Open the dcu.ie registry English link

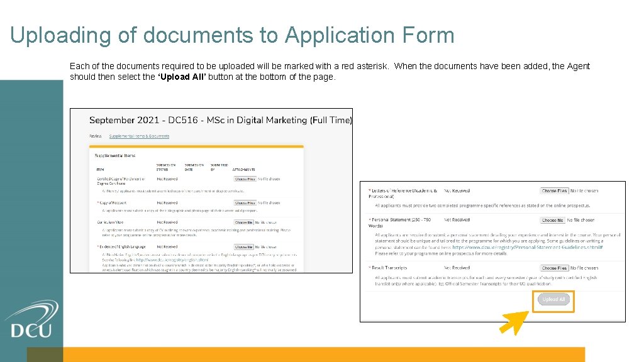(x=172, y=260)
